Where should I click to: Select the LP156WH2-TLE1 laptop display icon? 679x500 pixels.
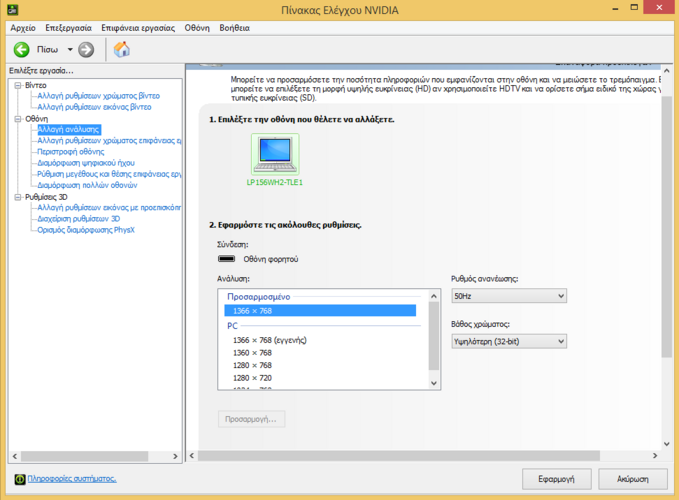click(x=275, y=155)
